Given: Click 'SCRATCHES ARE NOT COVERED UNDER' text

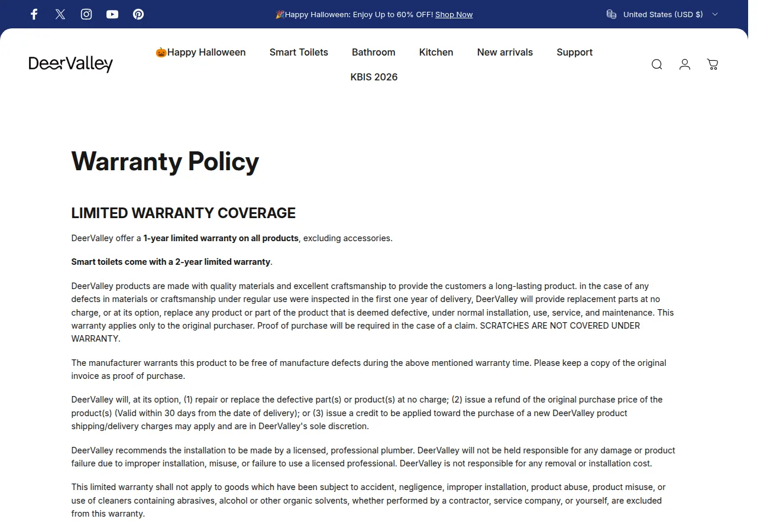Looking at the screenshot, I should pyautogui.click(x=560, y=326).
